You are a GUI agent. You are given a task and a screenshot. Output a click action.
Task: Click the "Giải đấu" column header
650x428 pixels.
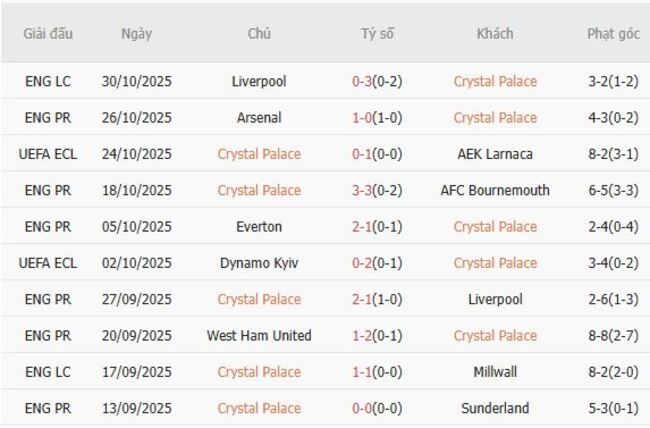point(48,33)
